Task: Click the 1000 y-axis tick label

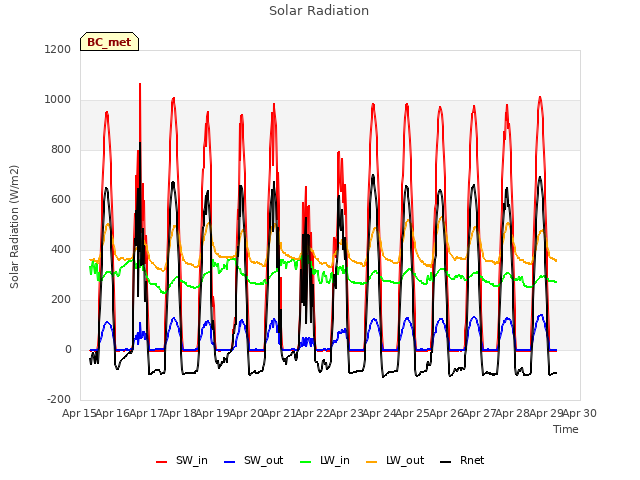Action: point(58,100)
